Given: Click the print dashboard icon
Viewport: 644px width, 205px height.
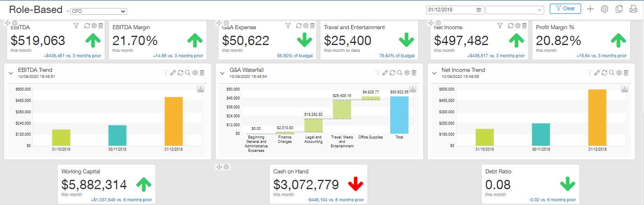Looking at the screenshot, I should click(633, 9).
